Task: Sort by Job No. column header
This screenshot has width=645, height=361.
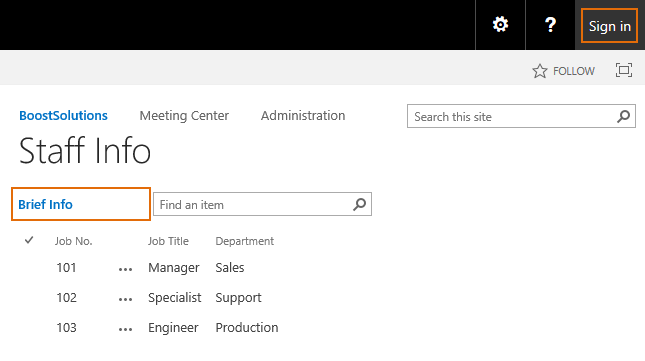Action: (74, 241)
